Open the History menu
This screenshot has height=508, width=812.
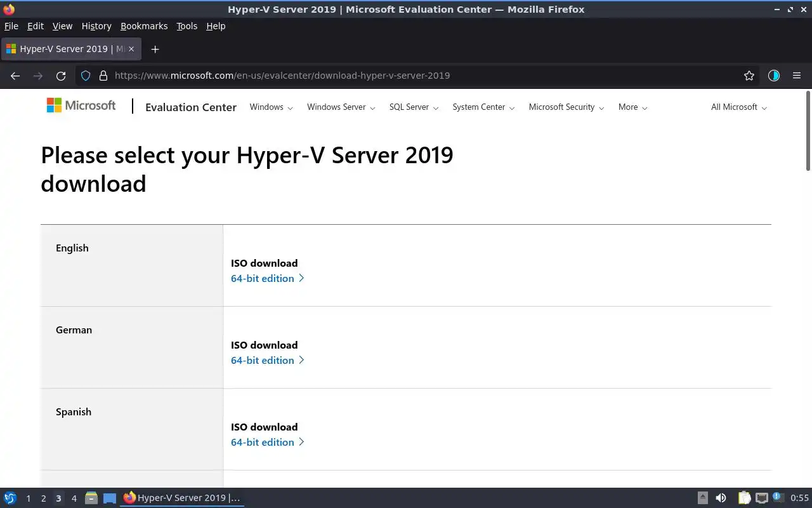tap(96, 26)
